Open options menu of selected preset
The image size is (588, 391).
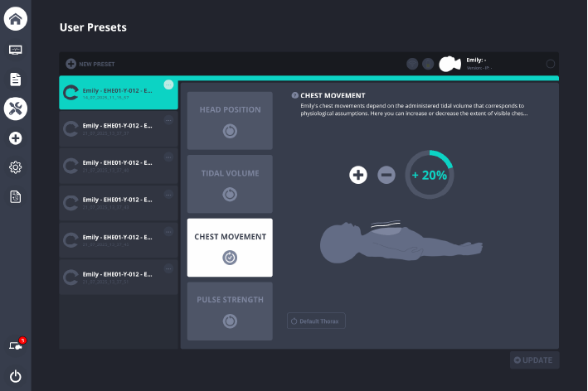tap(168, 84)
